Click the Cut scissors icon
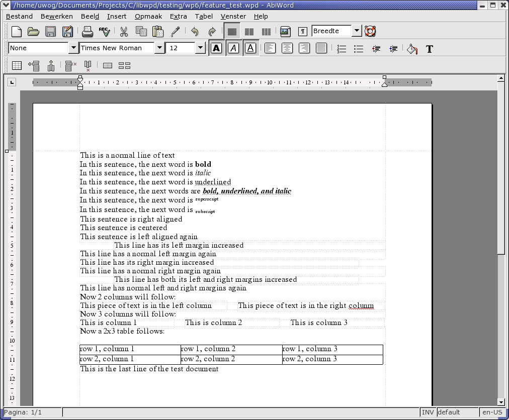Viewport: 509px width, 420px height. pos(123,32)
